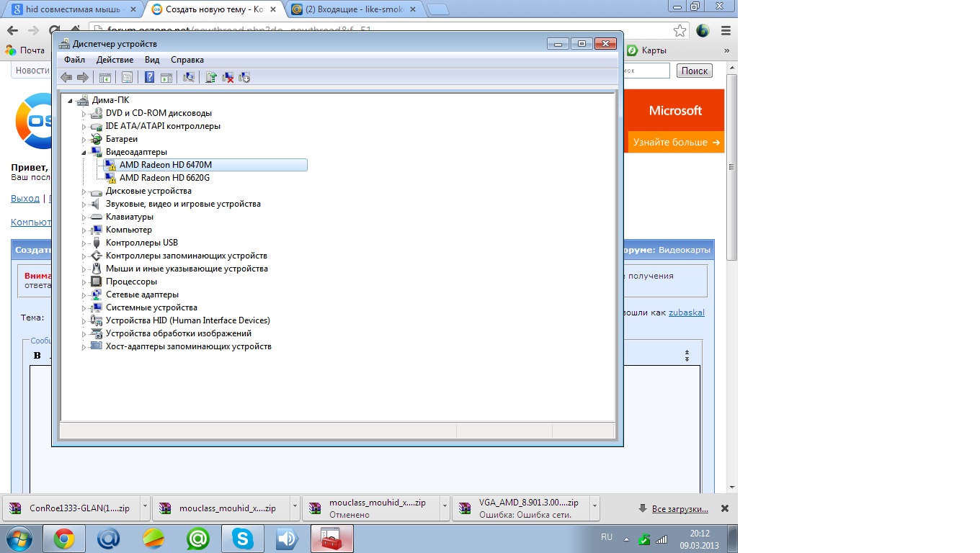Open the Вид menu

152,60
